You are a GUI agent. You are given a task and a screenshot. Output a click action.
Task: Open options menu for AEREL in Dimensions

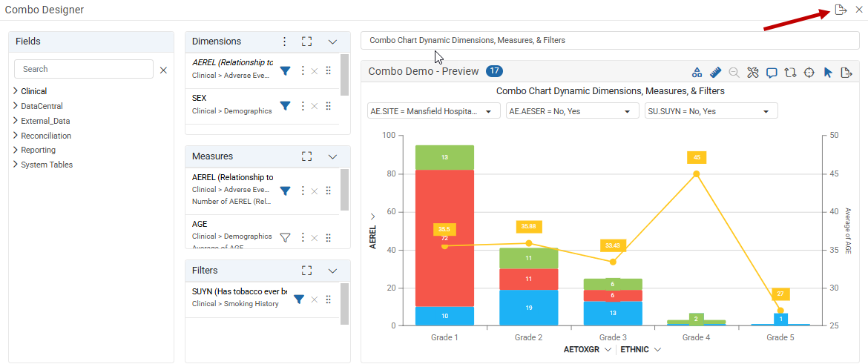coord(302,70)
